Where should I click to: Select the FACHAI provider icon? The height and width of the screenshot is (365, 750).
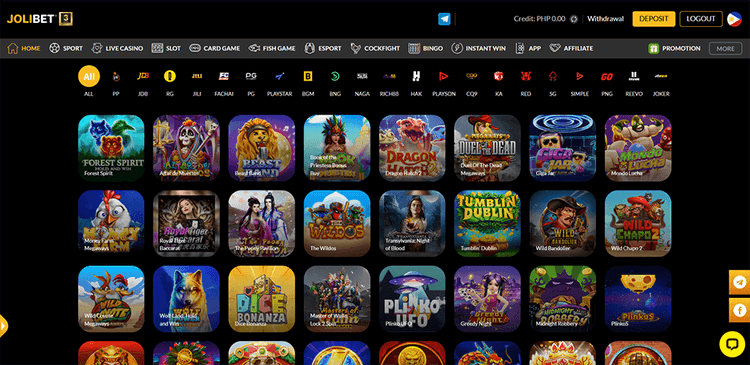[223, 77]
